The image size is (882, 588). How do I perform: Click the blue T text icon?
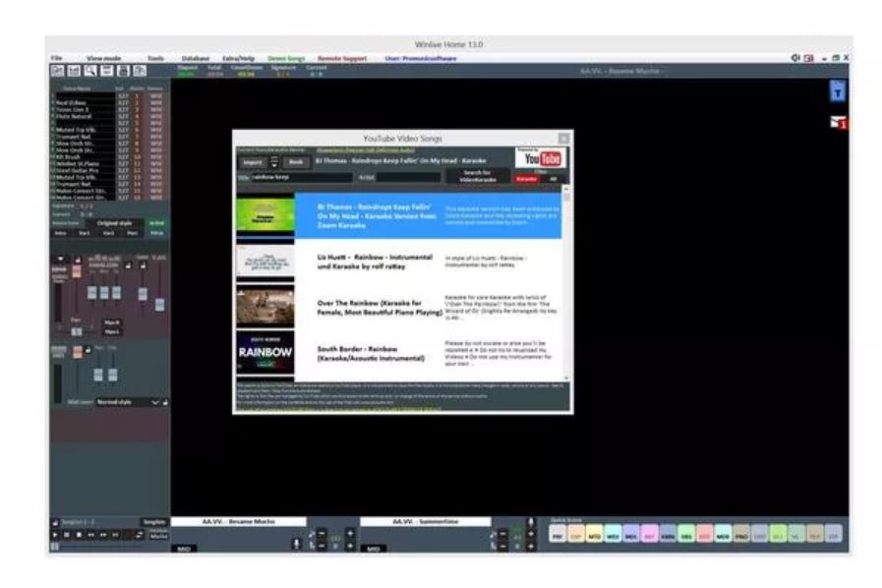coord(838,91)
